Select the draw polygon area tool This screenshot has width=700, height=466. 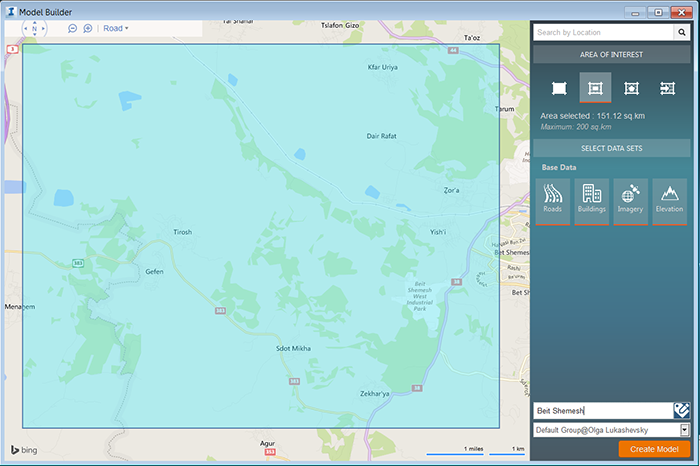(631, 88)
